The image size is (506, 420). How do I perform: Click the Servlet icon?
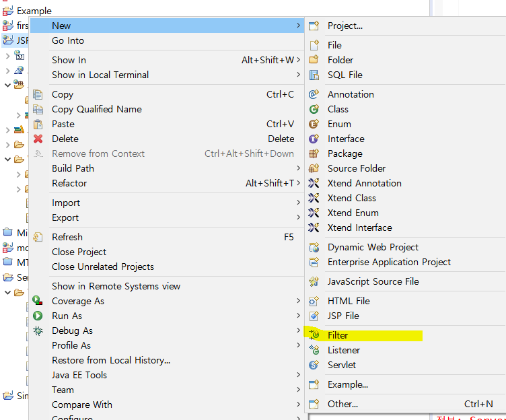click(x=314, y=365)
